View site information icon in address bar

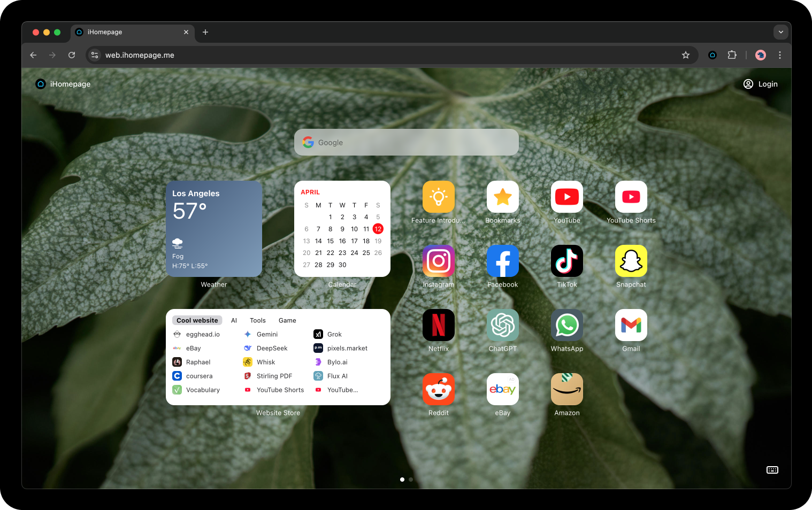pyautogui.click(x=95, y=55)
